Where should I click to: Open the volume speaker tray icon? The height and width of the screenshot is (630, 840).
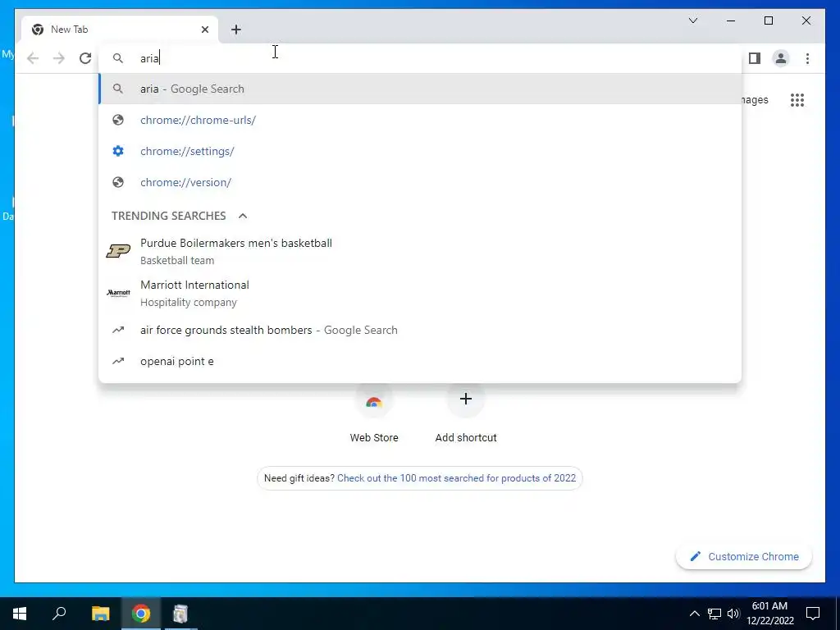click(x=733, y=614)
